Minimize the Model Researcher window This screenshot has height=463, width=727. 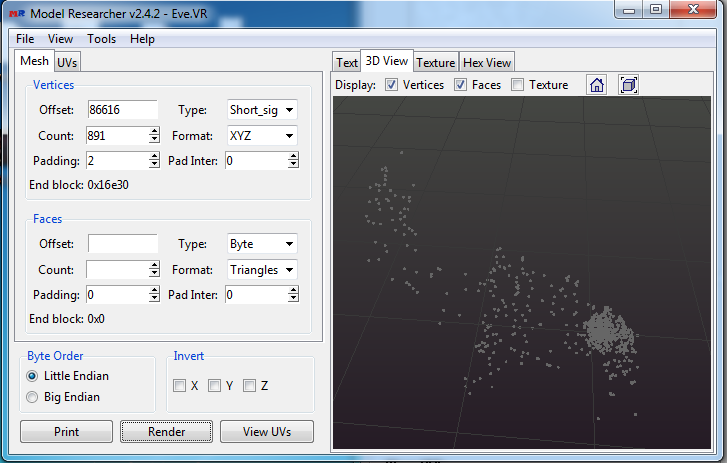[629, 9]
